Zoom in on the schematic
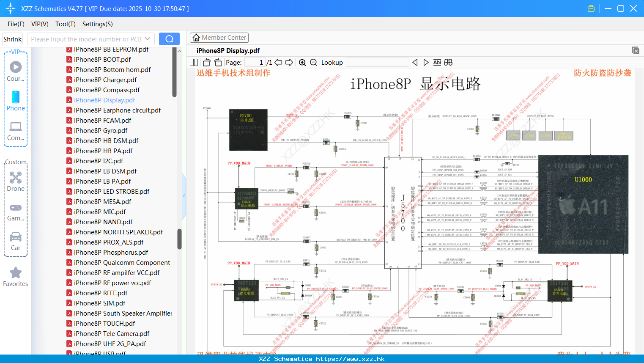 tap(302, 62)
